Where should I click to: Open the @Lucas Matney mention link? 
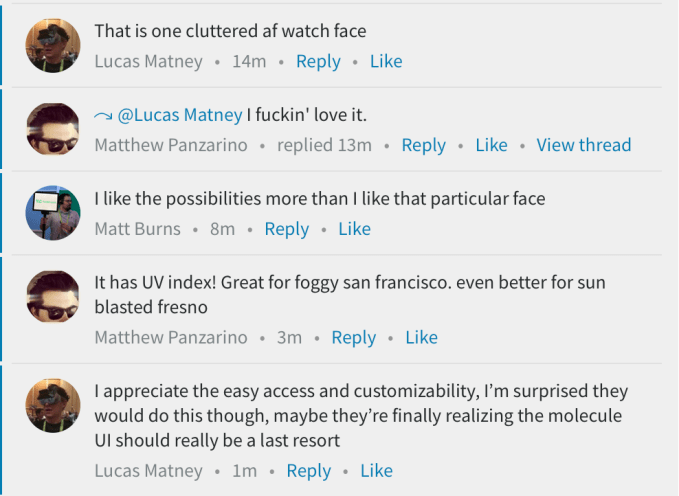[181, 115]
